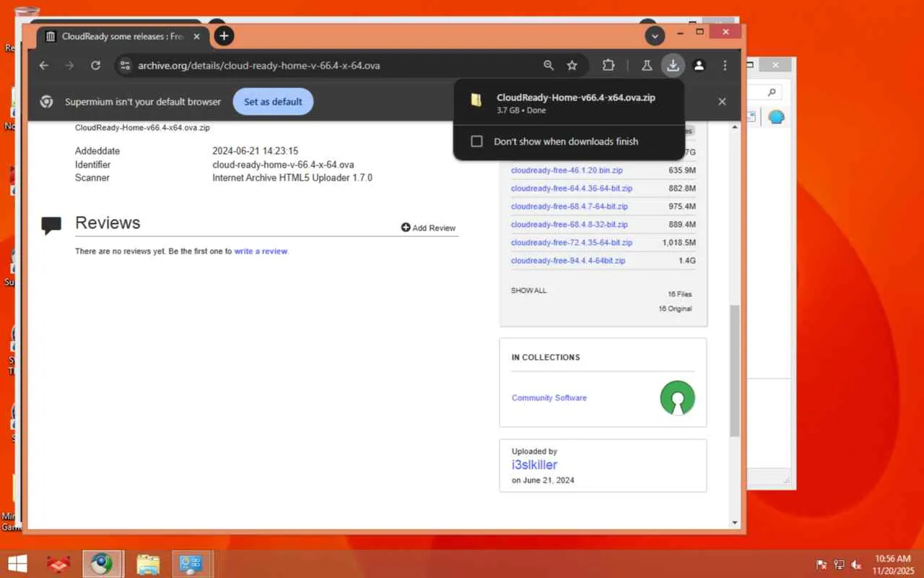Open the taskbar clock showing 10:56 AM
The image size is (924, 578).
(x=892, y=564)
